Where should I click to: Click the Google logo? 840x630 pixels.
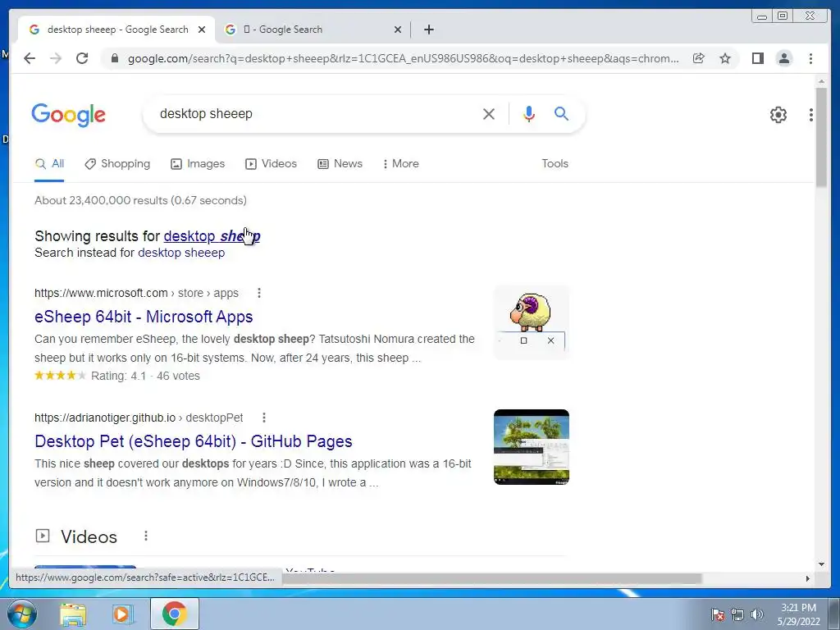(x=69, y=115)
